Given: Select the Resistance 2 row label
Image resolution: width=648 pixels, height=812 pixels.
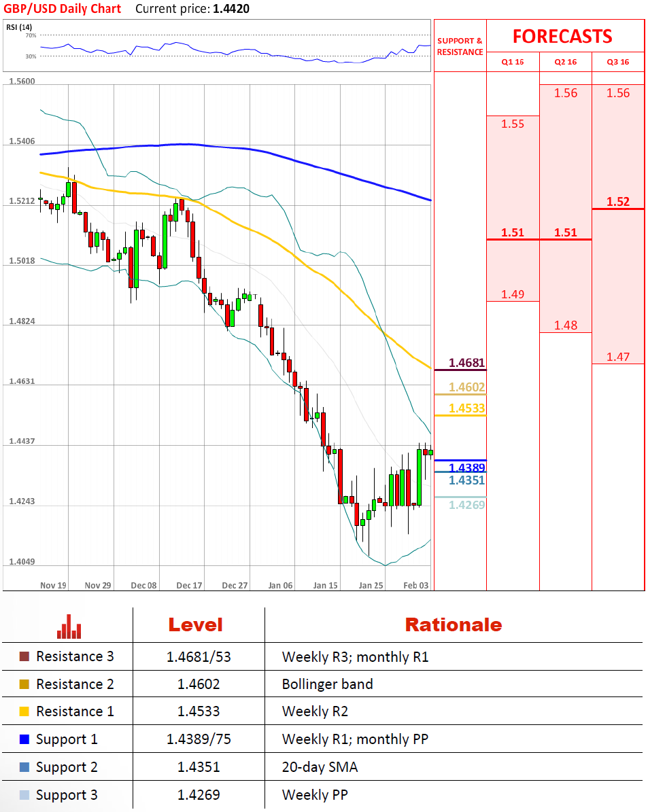Looking at the screenshot, I should [75, 684].
